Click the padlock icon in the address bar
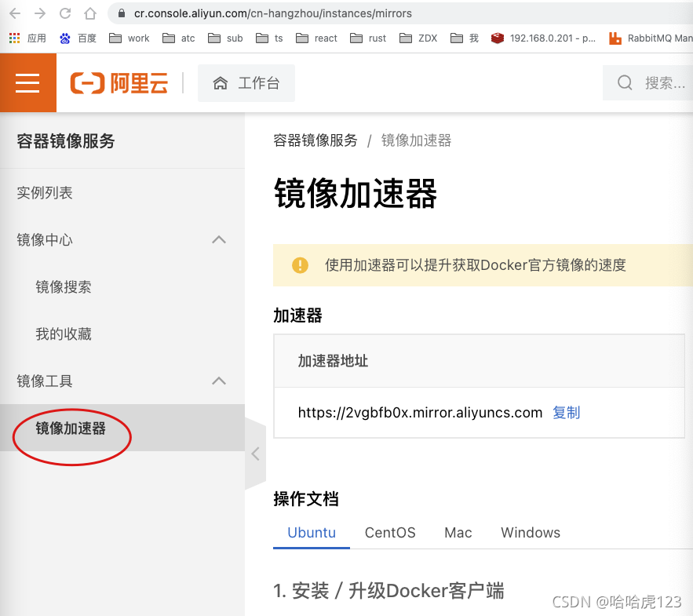Viewport: 693px width, 616px height. [122, 13]
